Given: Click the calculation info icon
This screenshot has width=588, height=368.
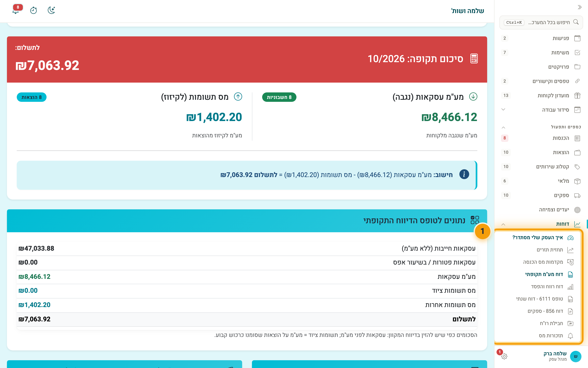Looking at the screenshot, I should 464,175.
